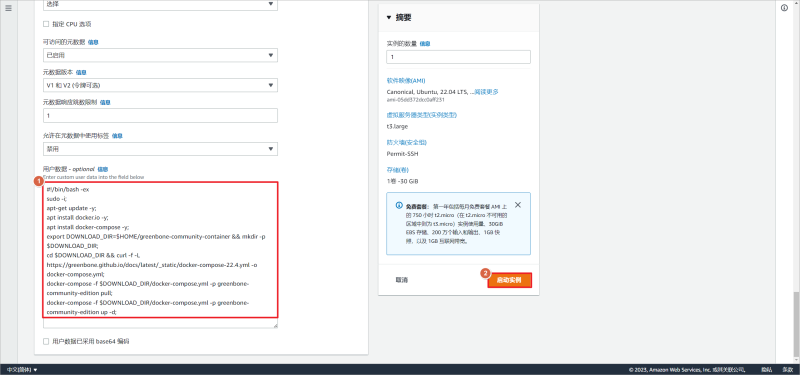Click the Permit-SSH security group text
Screen dimensions: 800x375
point(403,154)
